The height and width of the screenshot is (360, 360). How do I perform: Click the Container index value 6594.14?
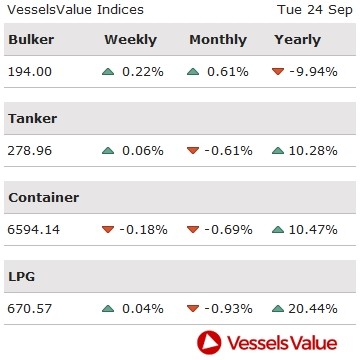[34, 230]
